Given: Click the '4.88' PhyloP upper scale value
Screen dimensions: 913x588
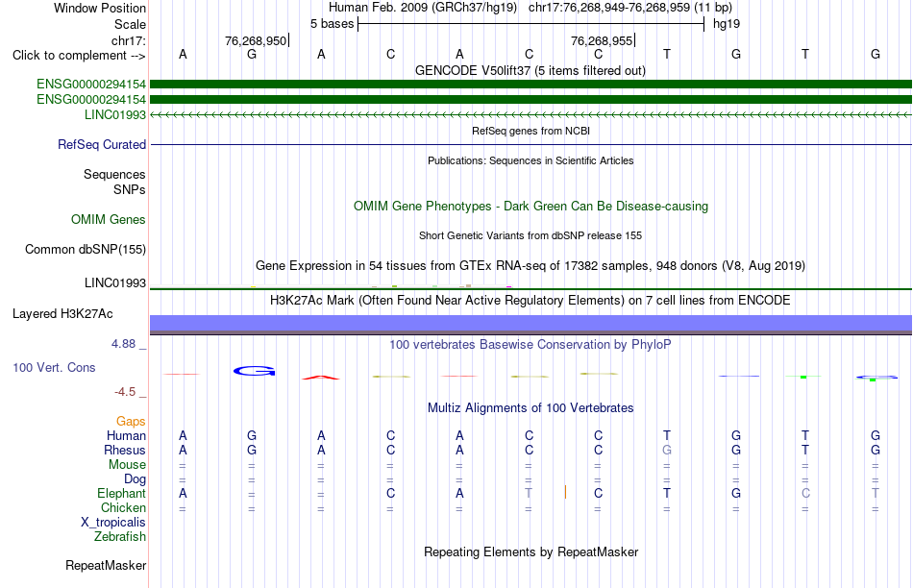Looking at the screenshot, I should coord(123,344).
